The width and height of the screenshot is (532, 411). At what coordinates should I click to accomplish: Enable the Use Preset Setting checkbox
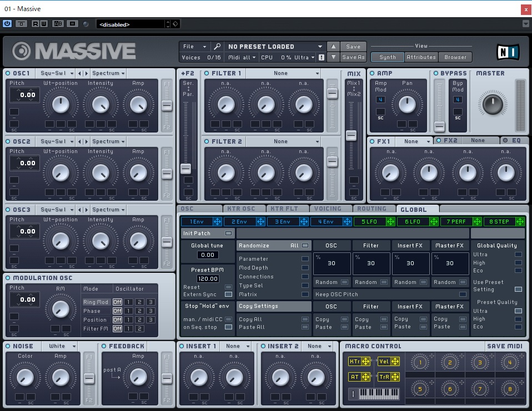(518, 289)
